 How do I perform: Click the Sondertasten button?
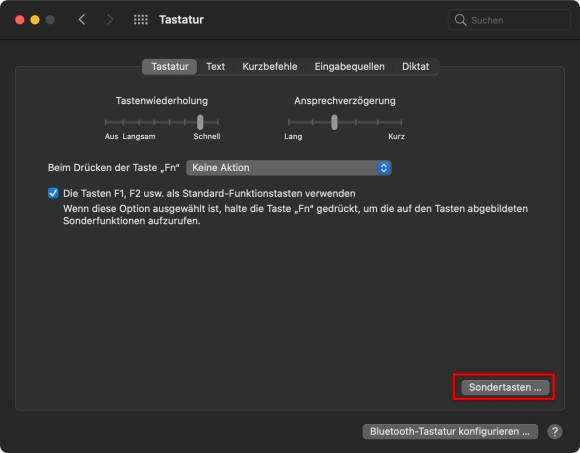(x=505, y=388)
